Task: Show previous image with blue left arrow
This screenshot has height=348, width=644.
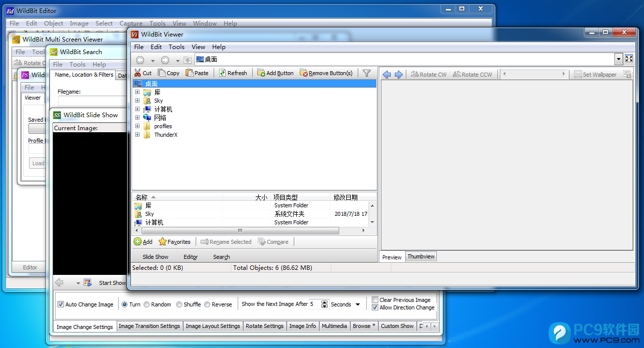Action: point(387,74)
